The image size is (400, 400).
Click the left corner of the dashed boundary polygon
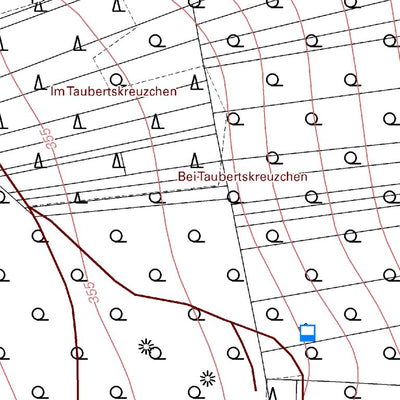pos(93,59)
